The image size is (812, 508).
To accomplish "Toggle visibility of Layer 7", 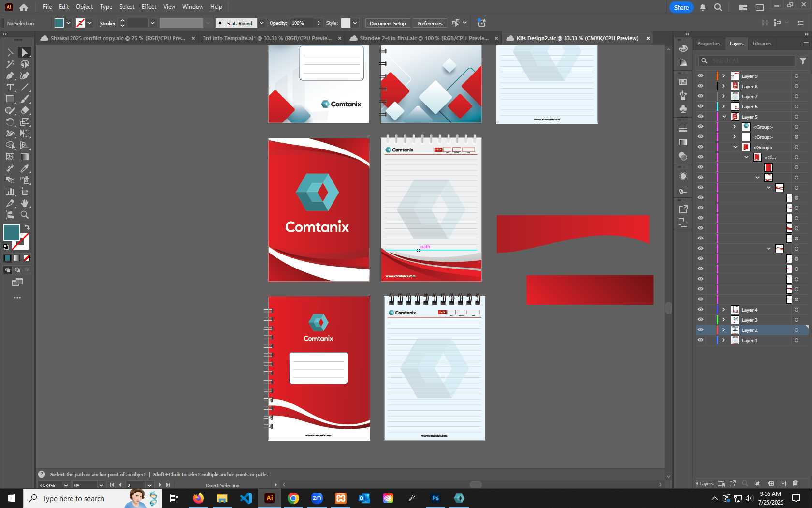I will coord(700,96).
